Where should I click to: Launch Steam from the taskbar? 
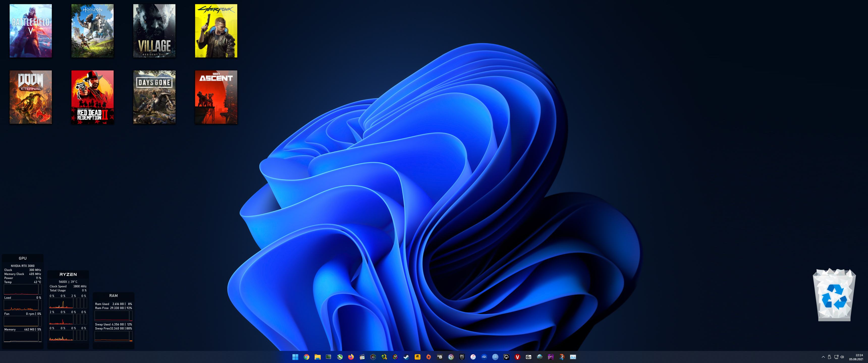tap(406, 357)
